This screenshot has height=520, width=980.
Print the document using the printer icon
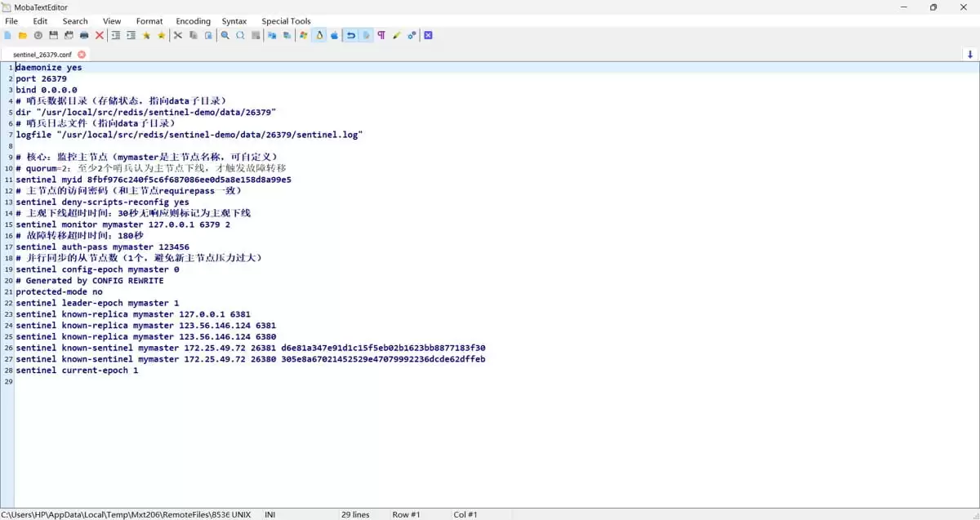point(84,35)
